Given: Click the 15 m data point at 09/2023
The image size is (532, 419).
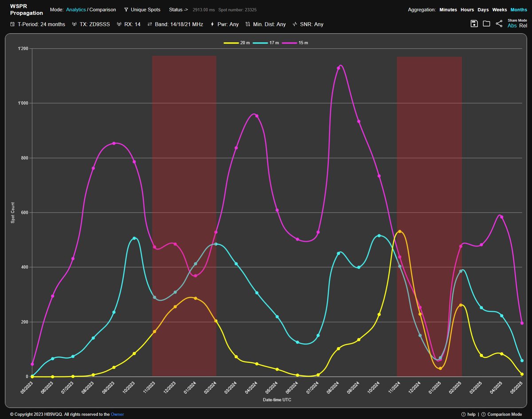Looking at the screenshot, I should 114,143.
